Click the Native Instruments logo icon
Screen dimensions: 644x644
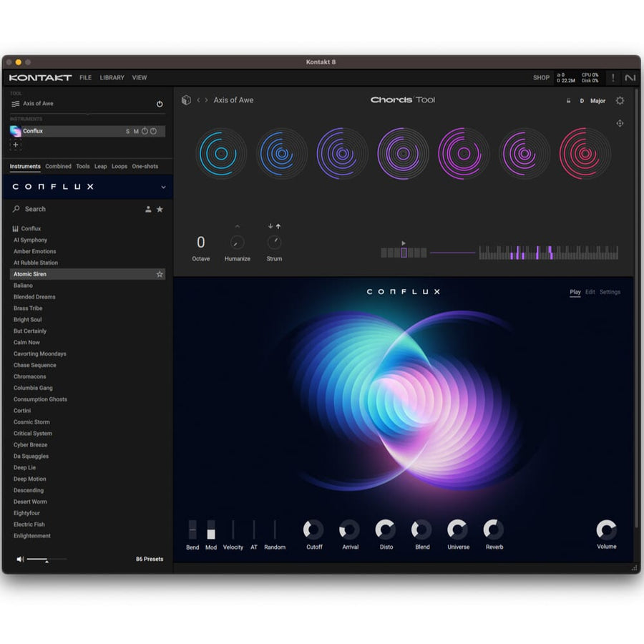630,77
